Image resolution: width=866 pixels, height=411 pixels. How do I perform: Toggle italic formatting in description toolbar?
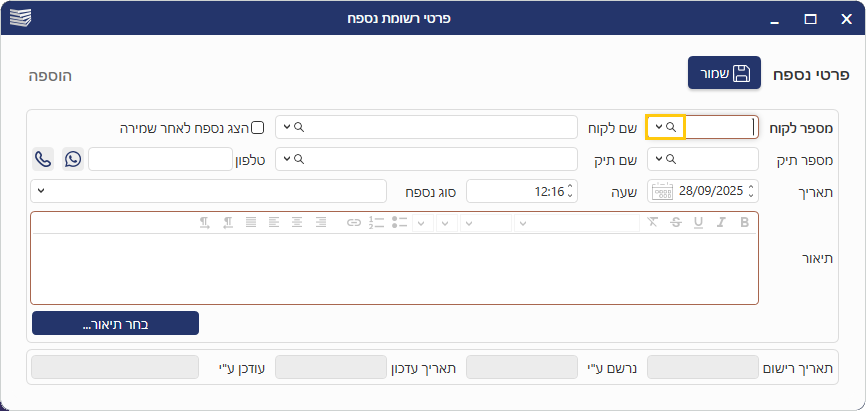(x=720, y=222)
